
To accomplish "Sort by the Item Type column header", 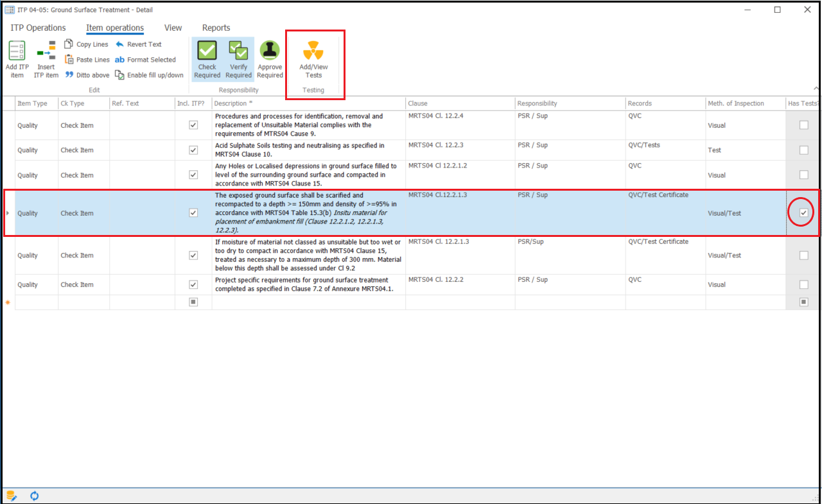I will pos(37,103).
